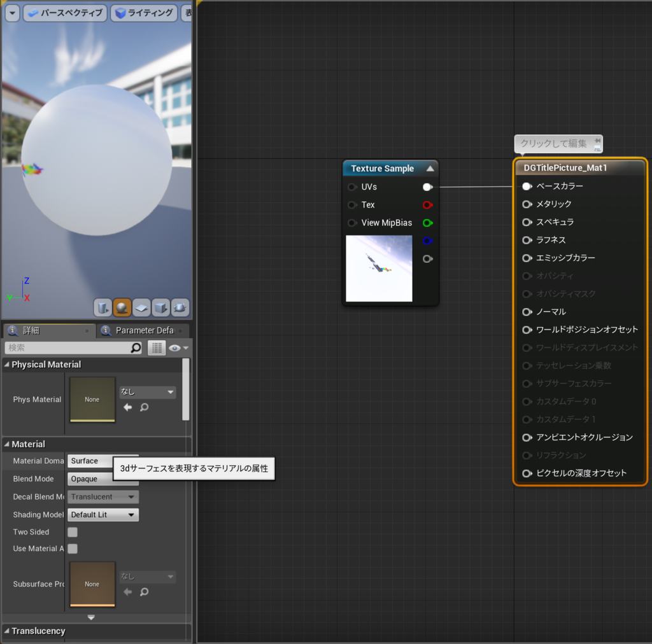The image size is (652, 644).
Task: Use selected asset arrow for Phys Material
Action: pyautogui.click(x=127, y=407)
